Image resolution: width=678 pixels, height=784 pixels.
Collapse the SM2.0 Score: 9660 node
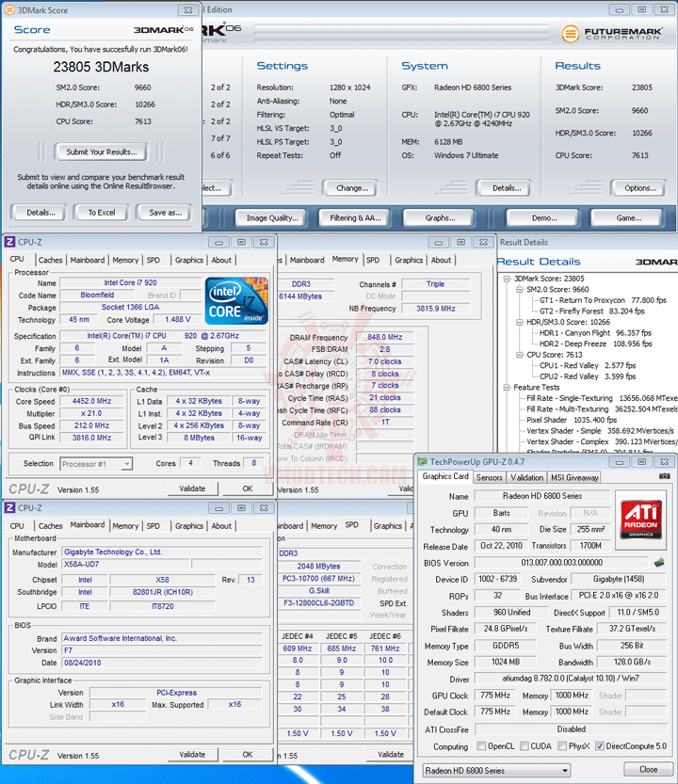pos(520,290)
